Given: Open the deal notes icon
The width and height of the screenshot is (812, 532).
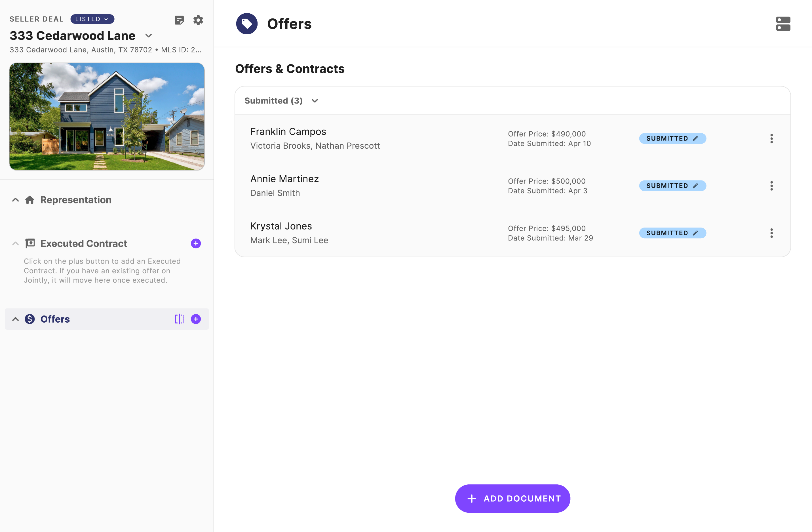Looking at the screenshot, I should point(179,20).
